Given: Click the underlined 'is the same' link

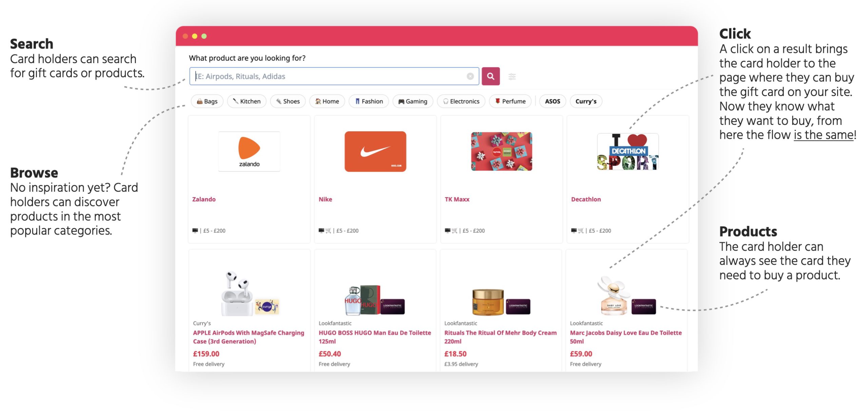Looking at the screenshot, I should (x=823, y=135).
